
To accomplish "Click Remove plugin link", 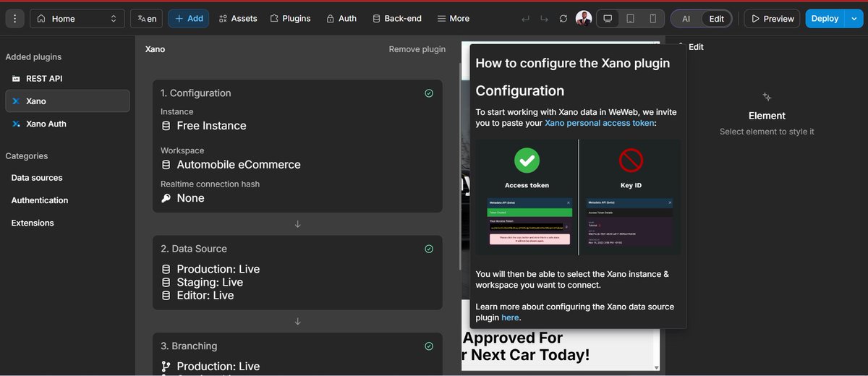I will coord(417,49).
